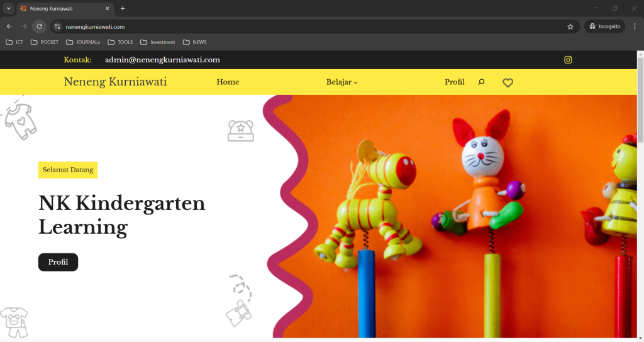The height and width of the screenshot is (342, 644).
Task: Expand the Belajar menu
Action: tap(341, 82)
